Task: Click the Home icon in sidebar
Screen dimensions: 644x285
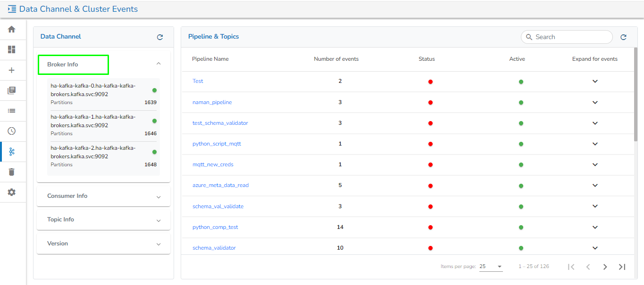Action: point(12,29)
